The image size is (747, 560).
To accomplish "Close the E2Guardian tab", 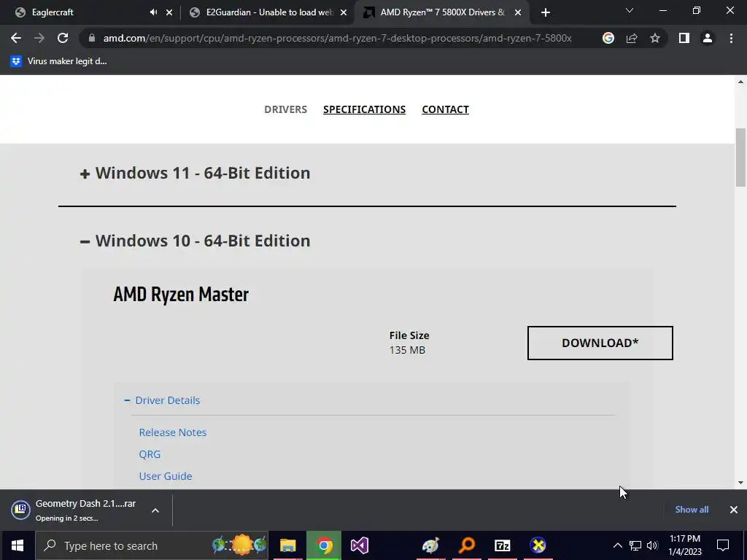I will (x=344, y=12).
